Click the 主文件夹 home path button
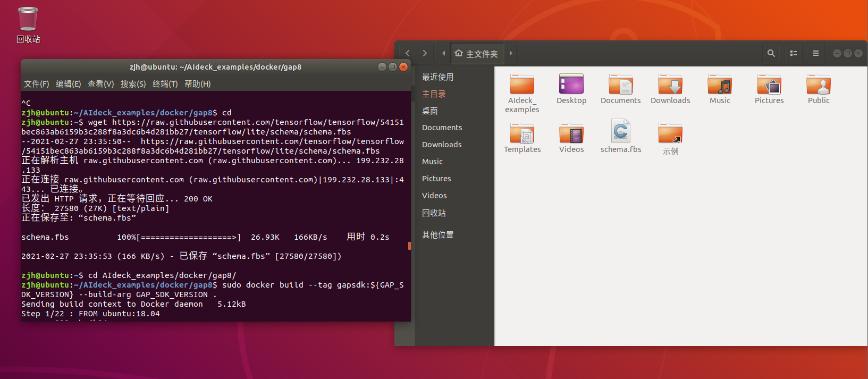868x379 pixels. click(x=476, y=54)
